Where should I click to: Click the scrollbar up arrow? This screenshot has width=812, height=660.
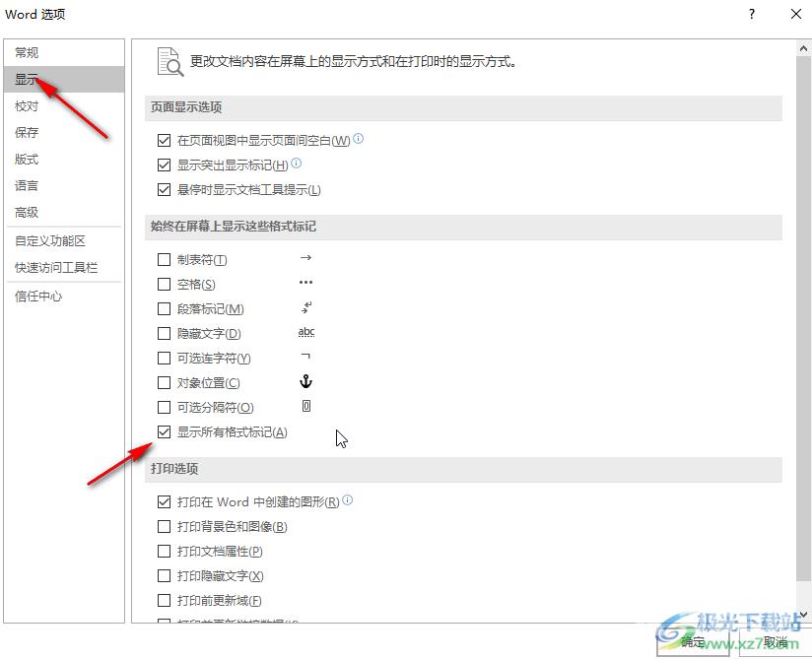[803, 48]
